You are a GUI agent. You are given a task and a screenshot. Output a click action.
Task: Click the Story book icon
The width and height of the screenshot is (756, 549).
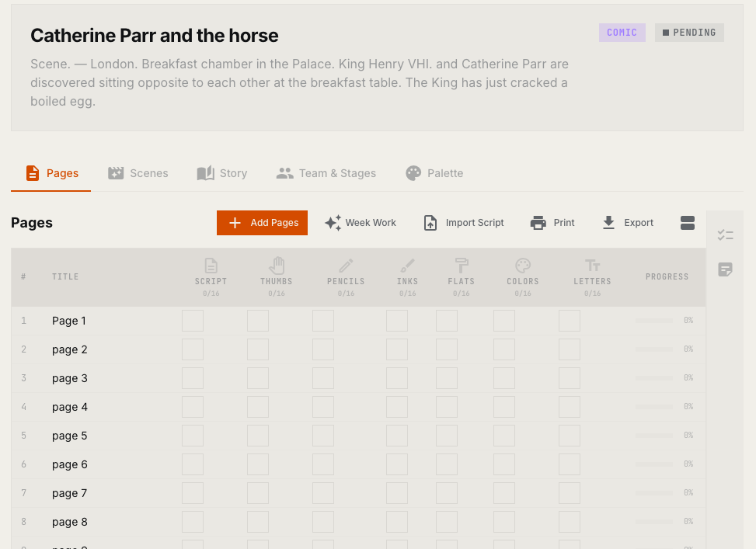205,173
